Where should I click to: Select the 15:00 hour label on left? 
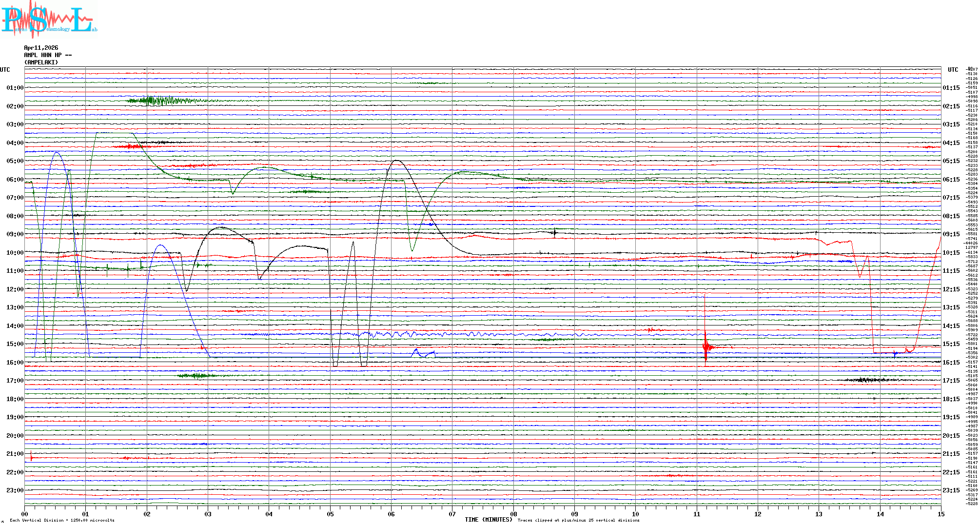tap(15, 344)
